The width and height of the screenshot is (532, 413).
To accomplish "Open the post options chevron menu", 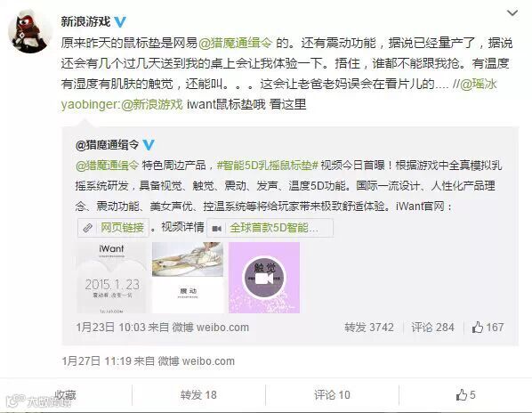I will (x=512, y=13).
